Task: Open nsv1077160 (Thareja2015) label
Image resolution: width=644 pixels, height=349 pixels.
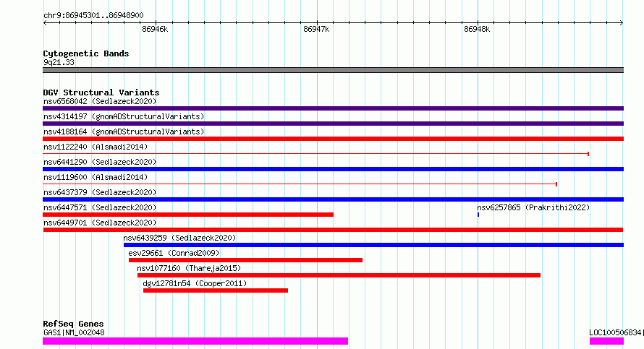Action: pos(189,268)
